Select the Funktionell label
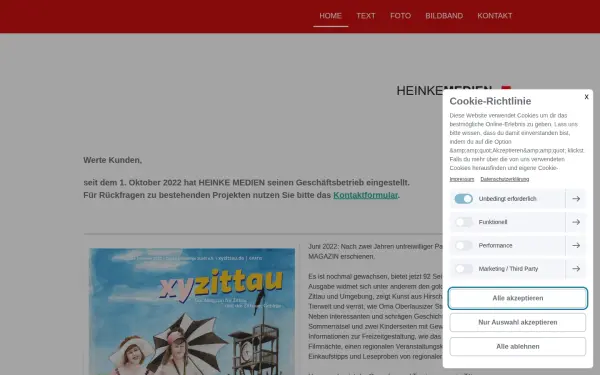600x375 pixels. (x=493, y=222)
